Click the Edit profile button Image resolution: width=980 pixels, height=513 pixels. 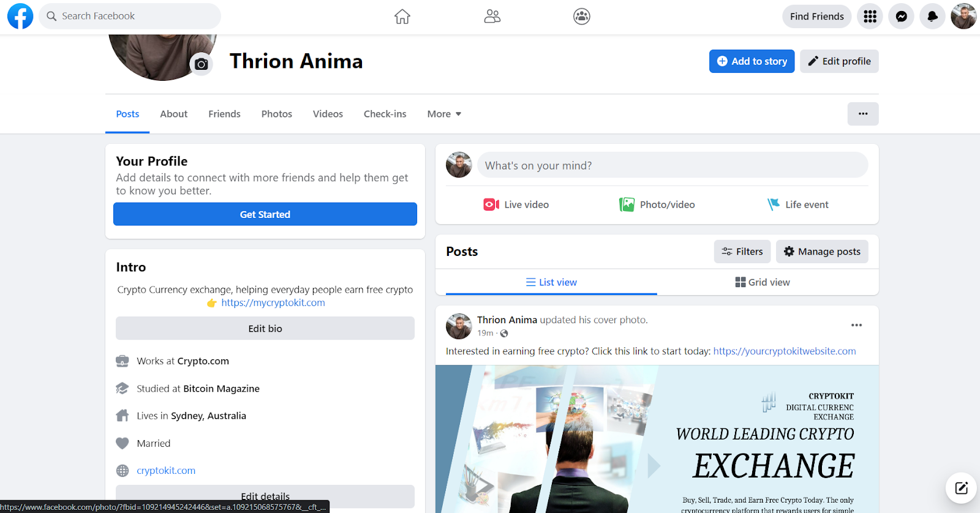(x=839, y=61)
